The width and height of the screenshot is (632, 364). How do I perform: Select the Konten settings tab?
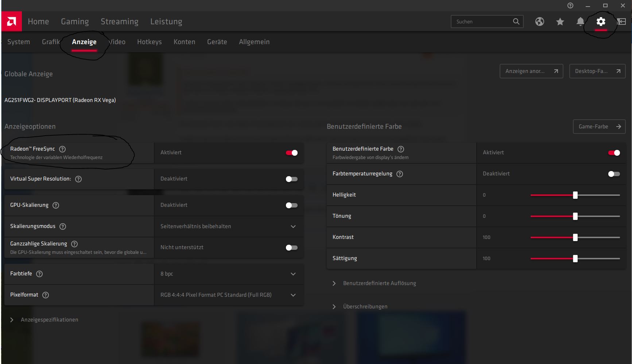pyautogui.click(x=185, y=42)
